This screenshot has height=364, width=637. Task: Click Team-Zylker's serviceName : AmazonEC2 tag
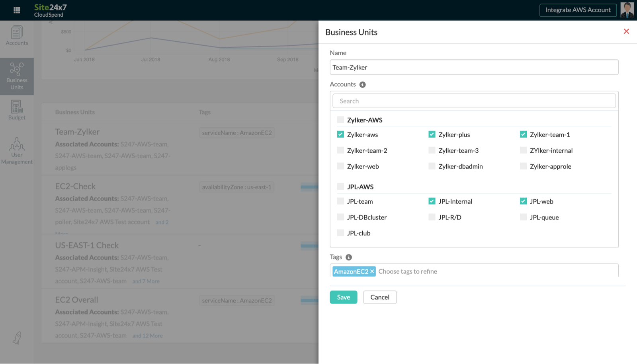pos(237,133)
